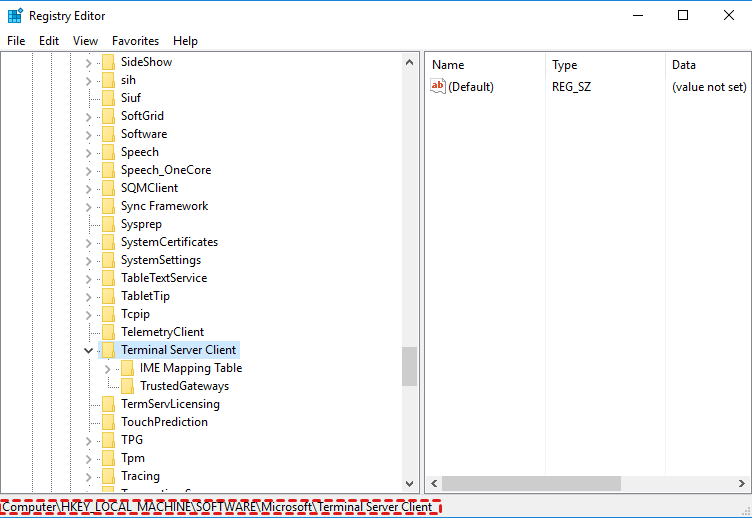Click the TPG folder icon
The height and width of the screenshot is (518, 752).
[x=108, y=440]
